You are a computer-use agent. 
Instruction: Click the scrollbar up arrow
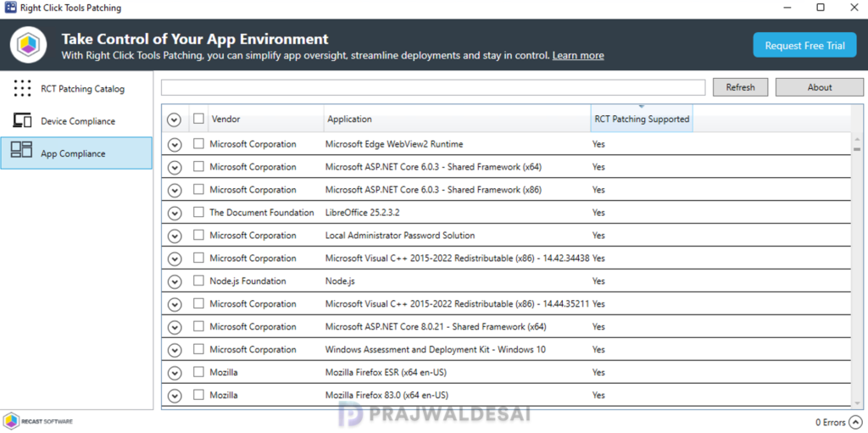coord(857,139)
